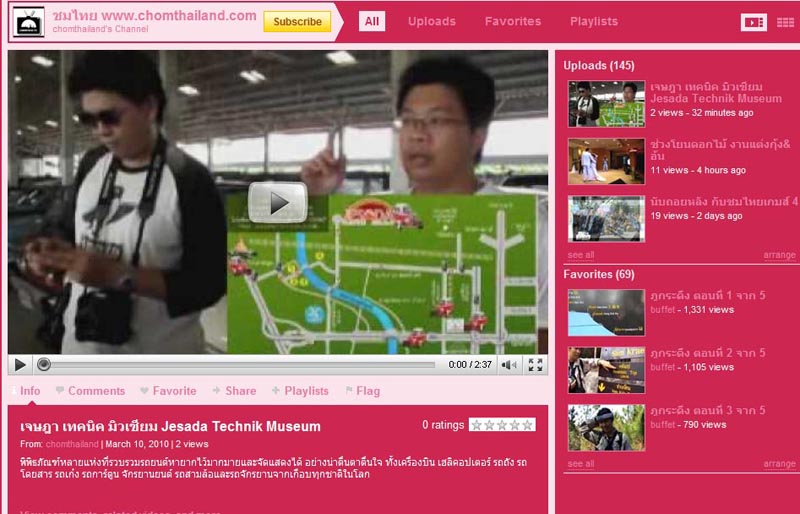Open the Comments tab
Viewport: 800px width, 514px height.
(91, 391)
